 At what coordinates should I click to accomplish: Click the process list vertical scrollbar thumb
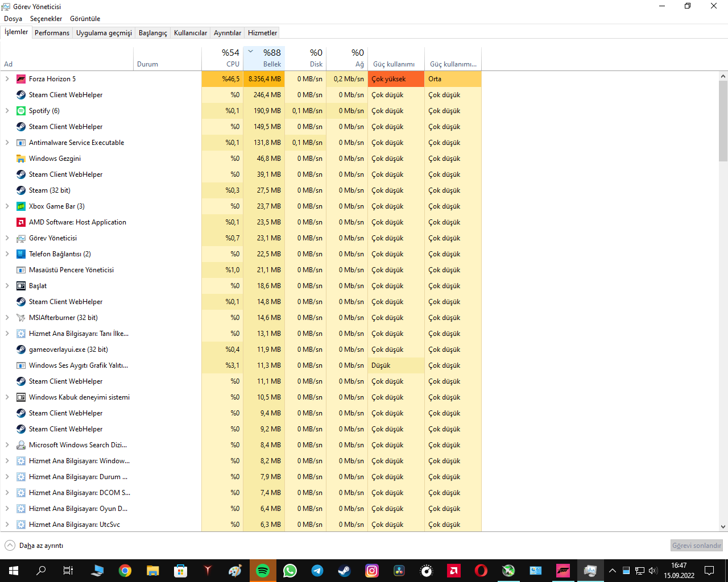coord(723,121)
